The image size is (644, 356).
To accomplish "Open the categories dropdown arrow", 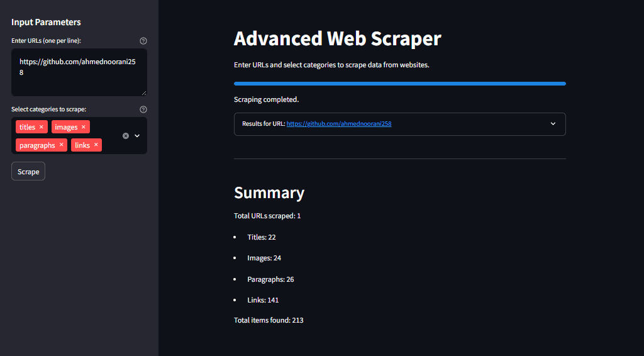I will pos(137,136).
